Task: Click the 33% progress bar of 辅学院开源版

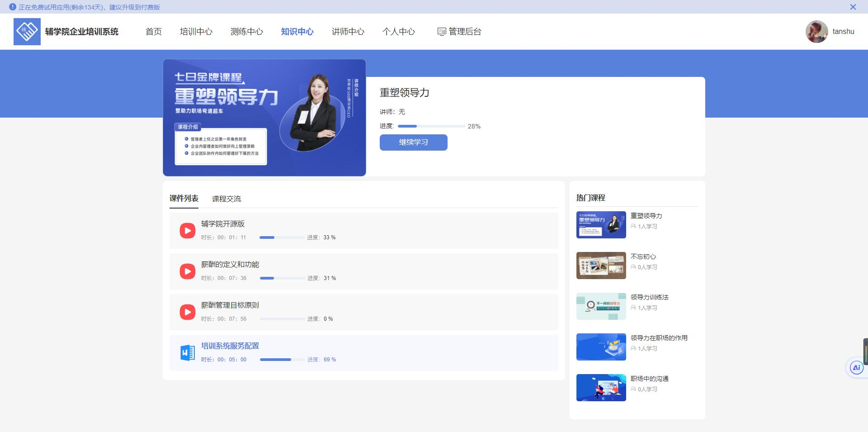Action: [x=282, y=237]
